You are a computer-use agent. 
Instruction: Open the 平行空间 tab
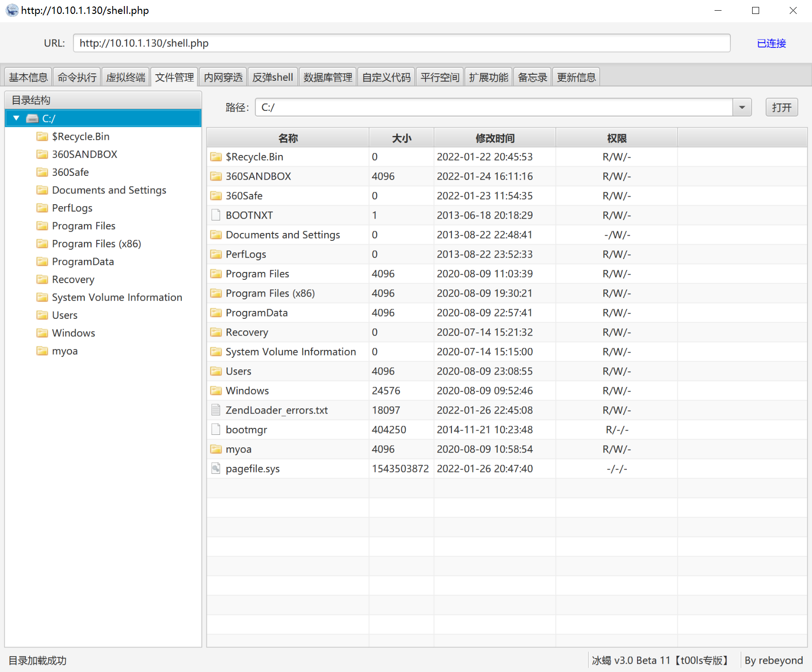click(440, 77)
